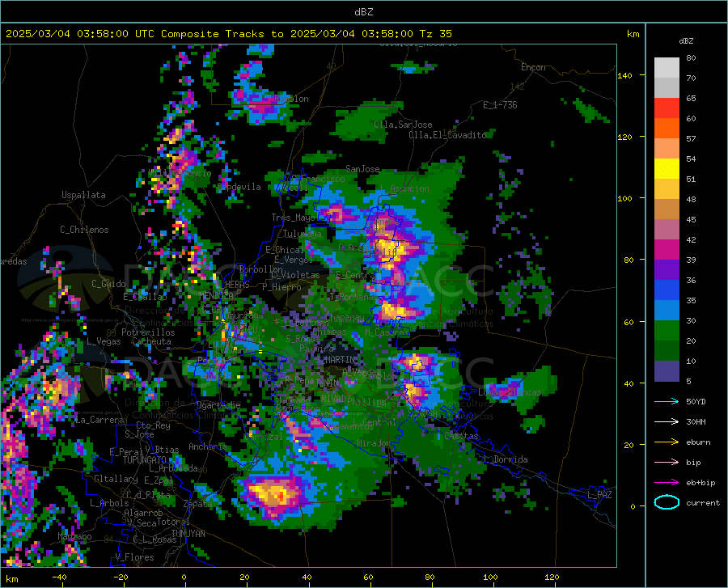Click the yellow eburn arrow legend icon

(667, 442)
